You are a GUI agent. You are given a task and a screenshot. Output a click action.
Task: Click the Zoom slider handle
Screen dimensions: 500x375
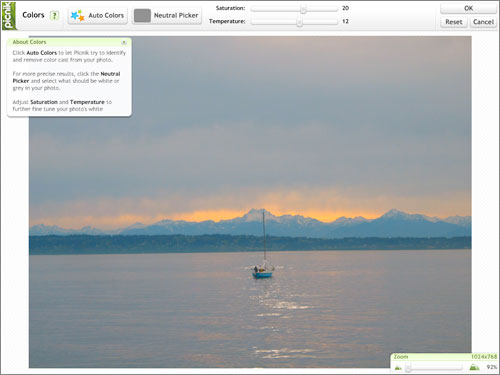408,367
